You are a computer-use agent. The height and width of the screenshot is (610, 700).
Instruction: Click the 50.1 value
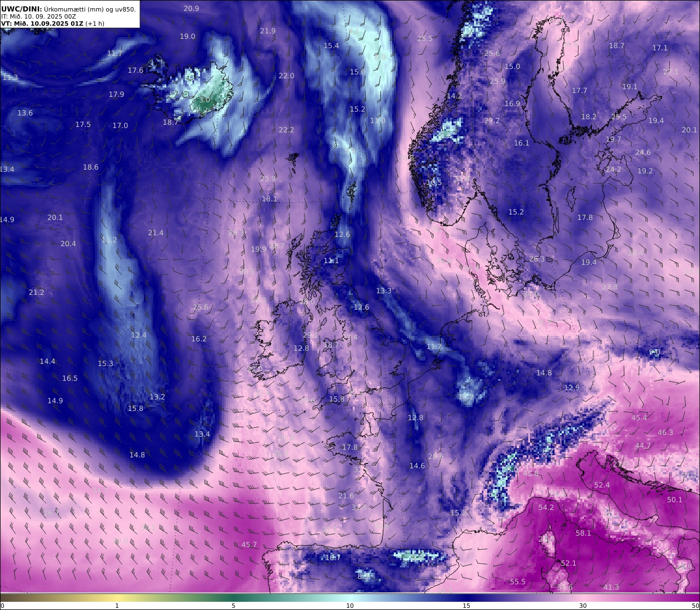pyautogui.click(x=675, y=499)
